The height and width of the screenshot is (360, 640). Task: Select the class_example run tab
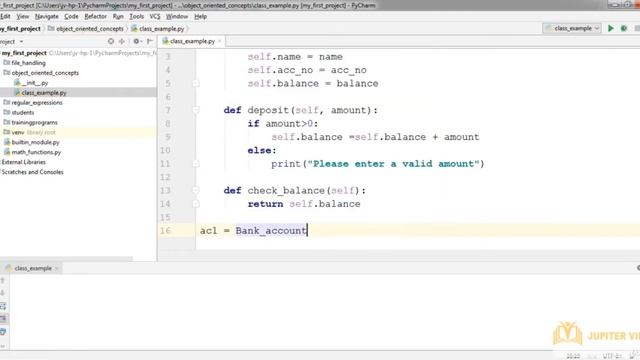[33, 268]
